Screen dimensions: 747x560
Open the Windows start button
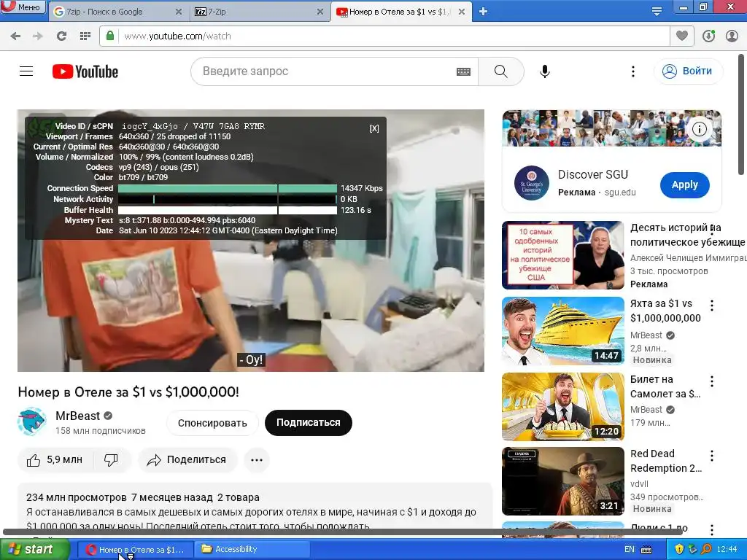34,550
